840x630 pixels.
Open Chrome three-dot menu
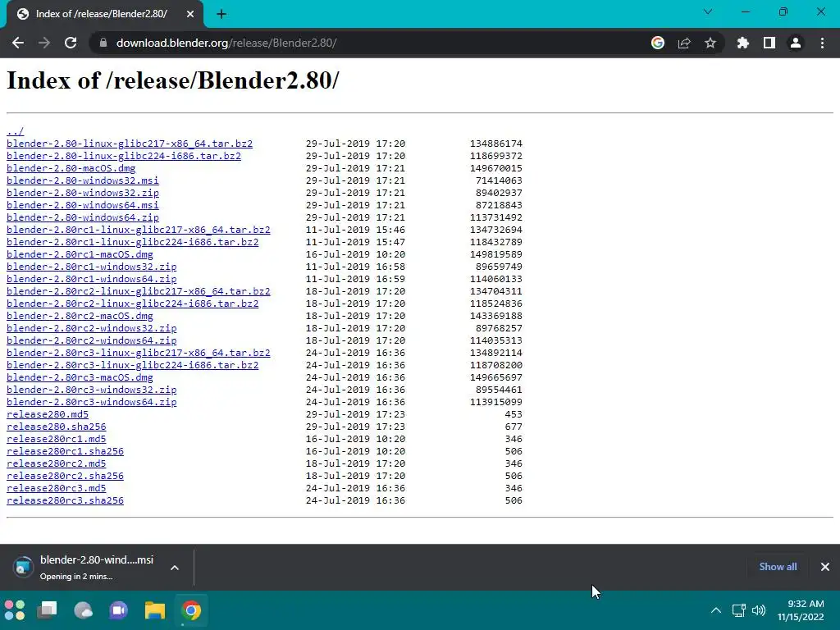[x=822, y=43]
